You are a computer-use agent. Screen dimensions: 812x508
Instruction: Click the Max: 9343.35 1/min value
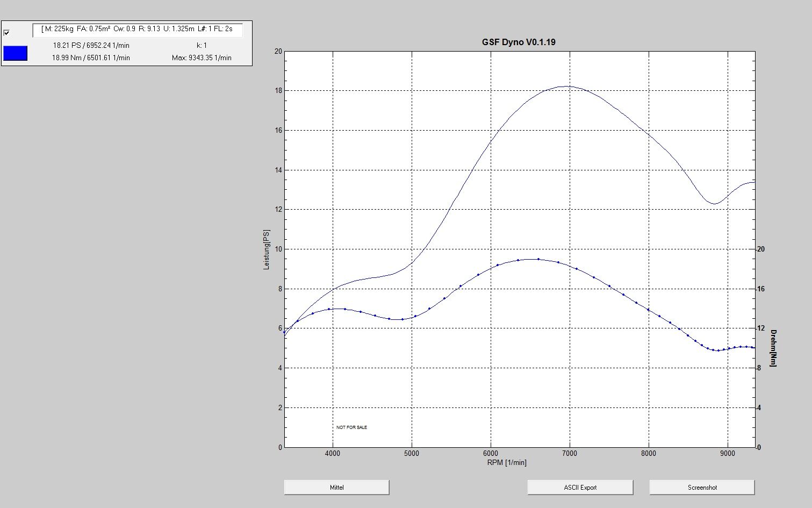(202, 58)
